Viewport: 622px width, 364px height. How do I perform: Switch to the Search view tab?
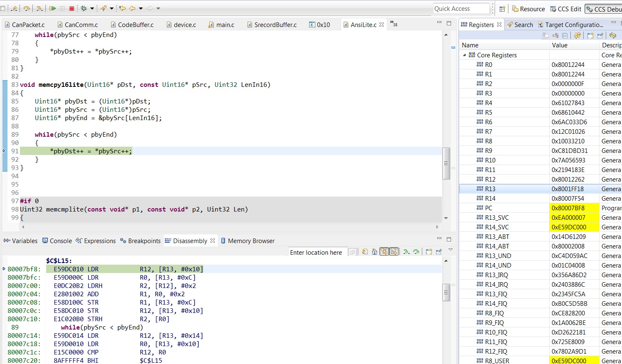click(520, 25)
